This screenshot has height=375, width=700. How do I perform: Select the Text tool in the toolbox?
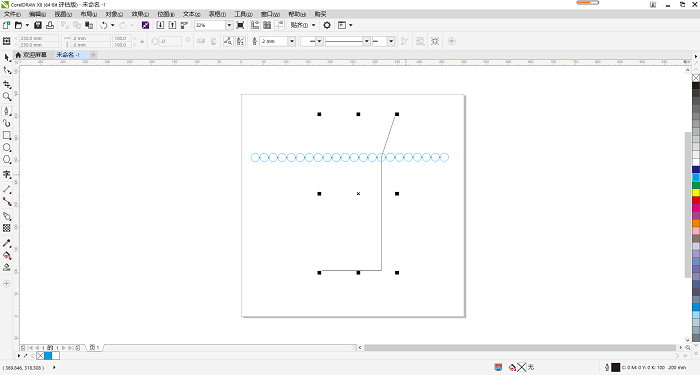(x=7, y=175)
